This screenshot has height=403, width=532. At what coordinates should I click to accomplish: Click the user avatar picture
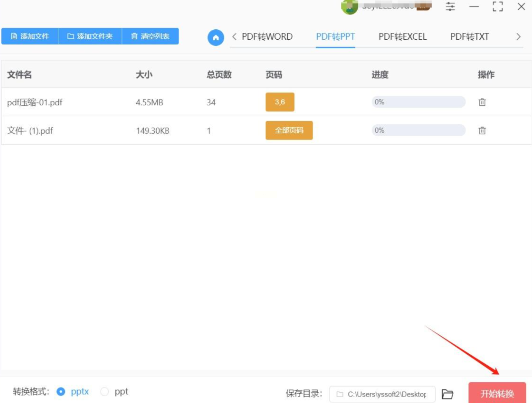tap(350, 7)
